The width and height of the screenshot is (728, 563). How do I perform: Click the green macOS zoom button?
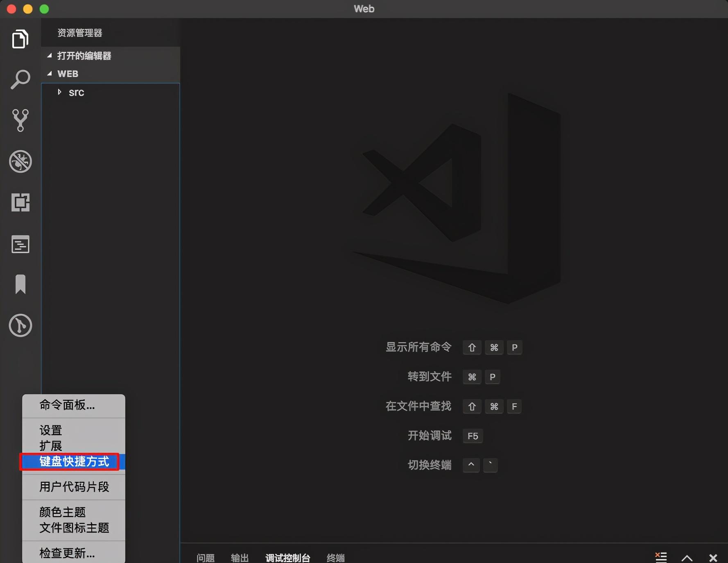pyautogui.click(x=44, y=9)
